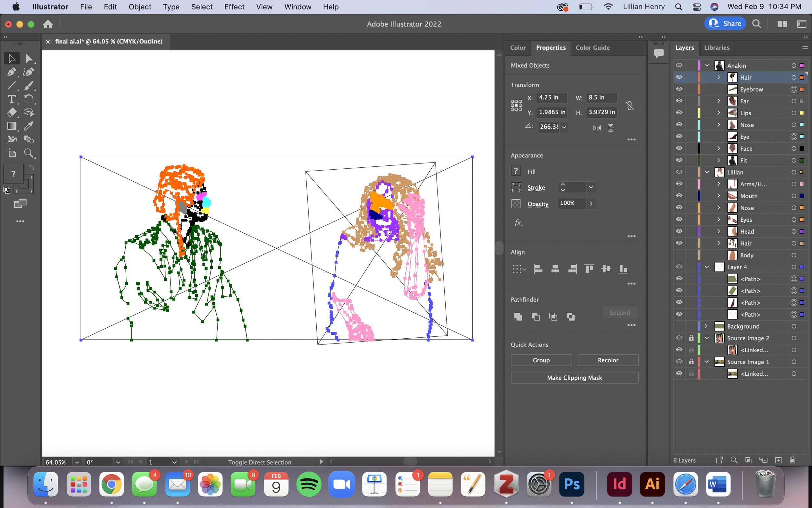Hide the Eyebrow layer

tap(679, 89)
